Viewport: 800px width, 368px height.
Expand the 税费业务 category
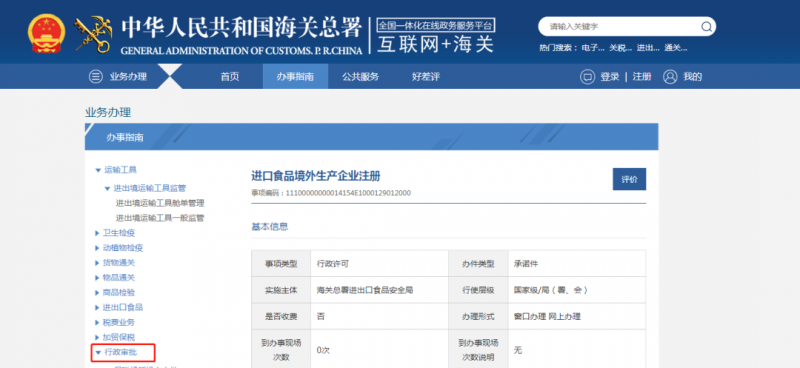pos(97,323)
